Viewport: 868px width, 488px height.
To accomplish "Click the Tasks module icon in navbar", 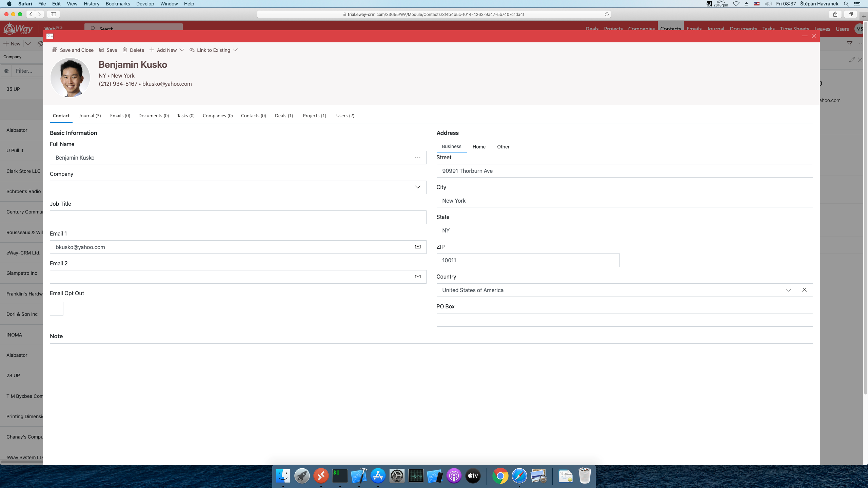I will 768,28.
